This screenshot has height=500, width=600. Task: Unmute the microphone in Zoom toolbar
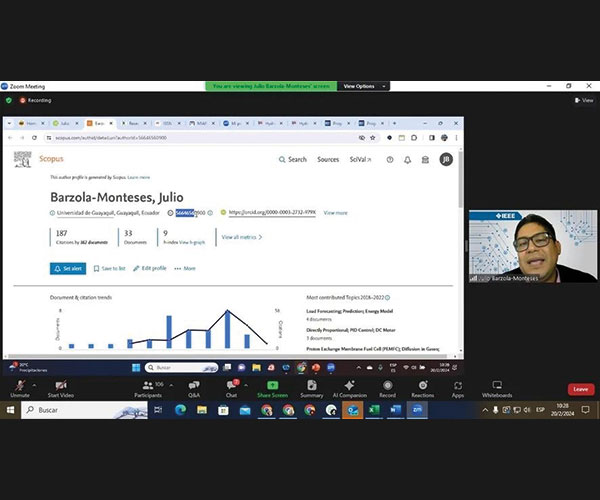pyautogui.click(x=20, y=389)
